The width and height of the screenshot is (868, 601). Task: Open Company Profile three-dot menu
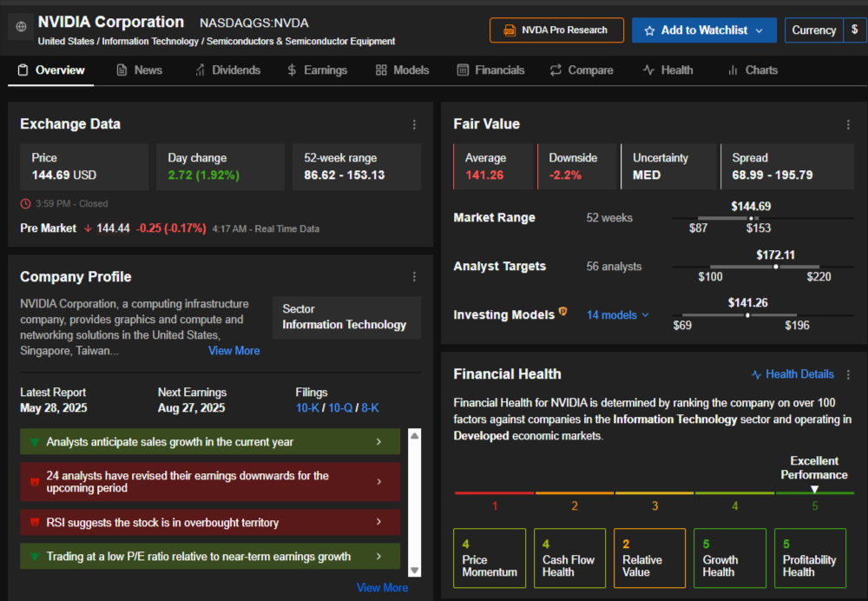click(x=414, y=277)
